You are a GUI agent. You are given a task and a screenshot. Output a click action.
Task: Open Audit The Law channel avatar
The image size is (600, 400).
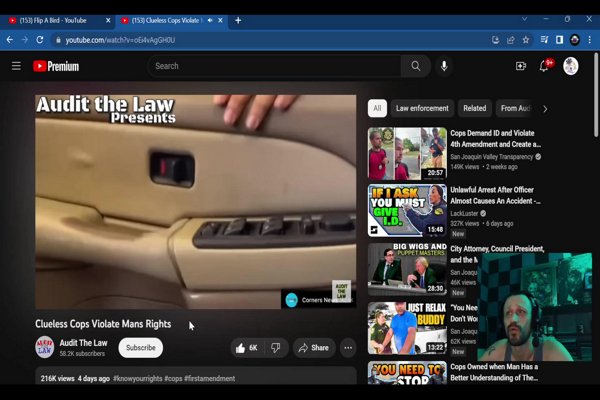coord(45,347)
